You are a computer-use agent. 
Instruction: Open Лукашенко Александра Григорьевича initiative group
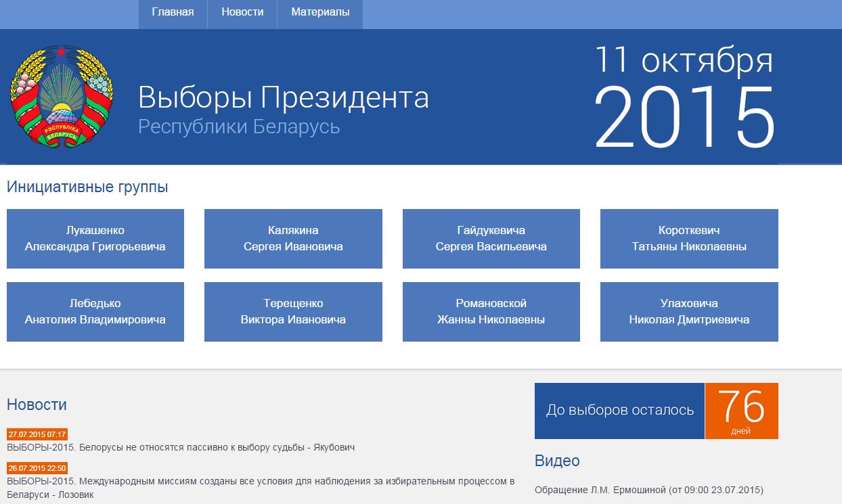coord(95,239)
